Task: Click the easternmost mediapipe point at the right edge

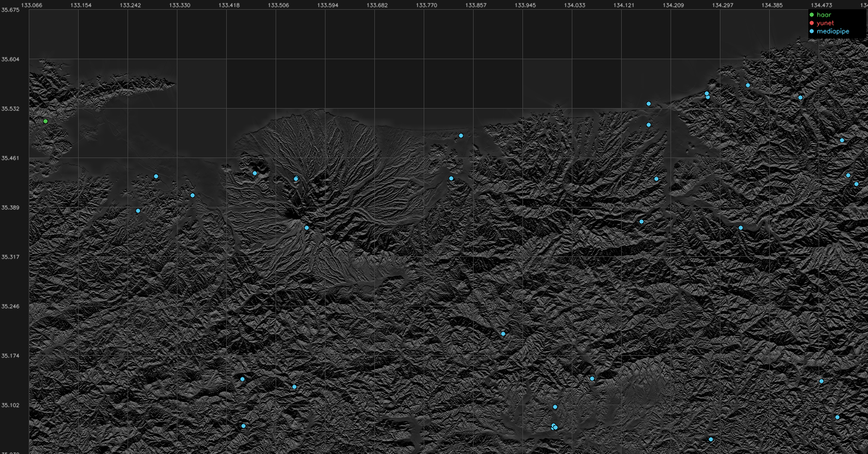Action: coord(857,184)
